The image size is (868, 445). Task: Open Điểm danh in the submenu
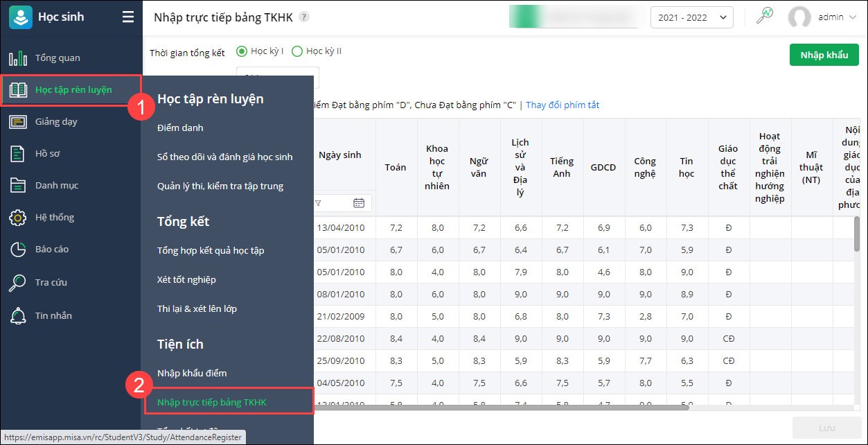pyautogui.click(x=180, y=128)
